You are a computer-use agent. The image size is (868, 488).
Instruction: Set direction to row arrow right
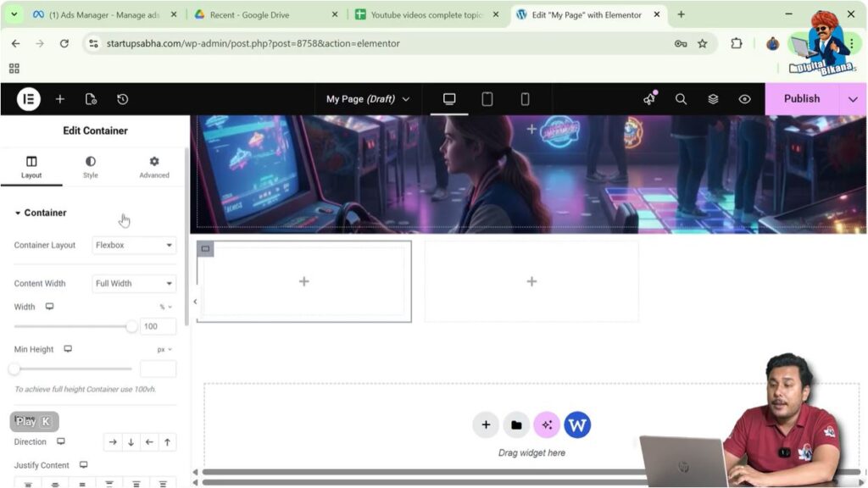113,442
